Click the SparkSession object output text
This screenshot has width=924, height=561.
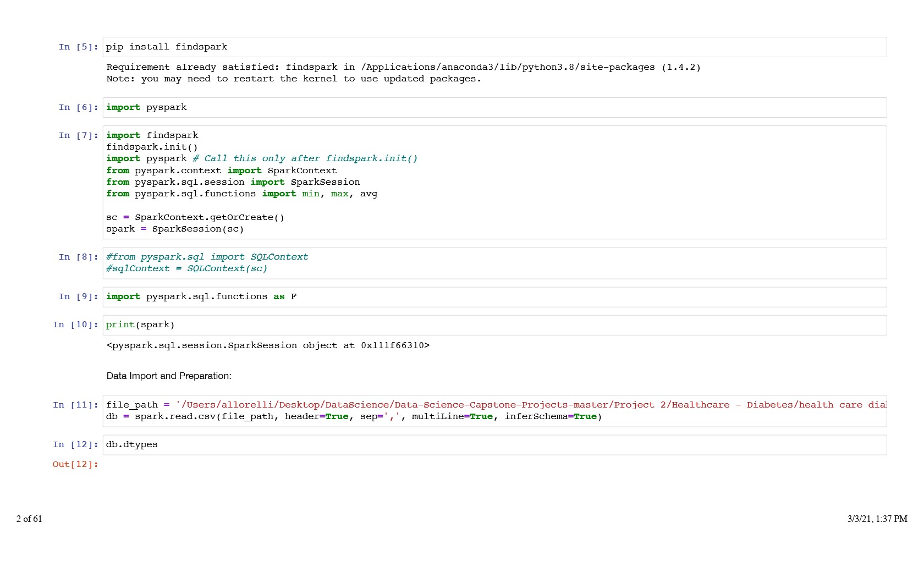click(x=268, y=345)
